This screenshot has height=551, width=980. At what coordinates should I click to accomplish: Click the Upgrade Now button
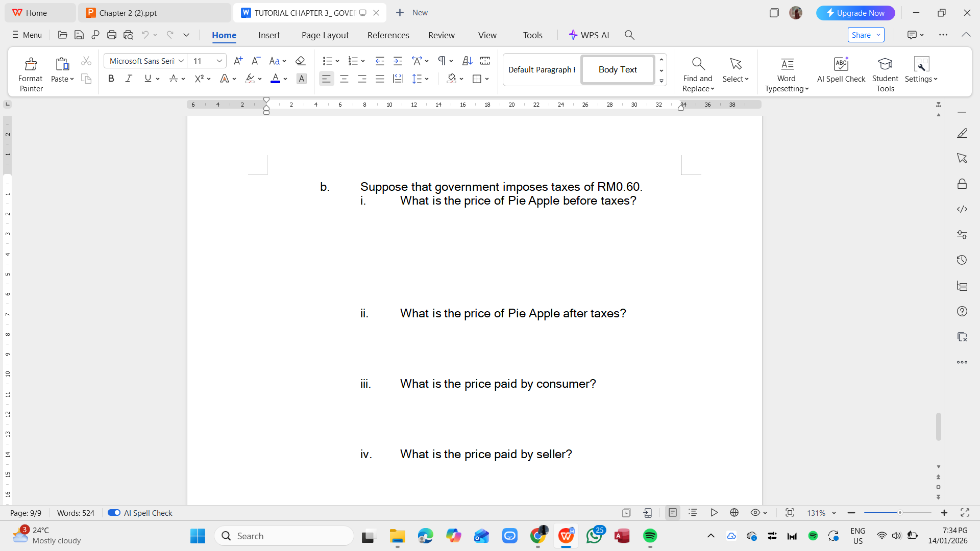click(x=855, y=13)
